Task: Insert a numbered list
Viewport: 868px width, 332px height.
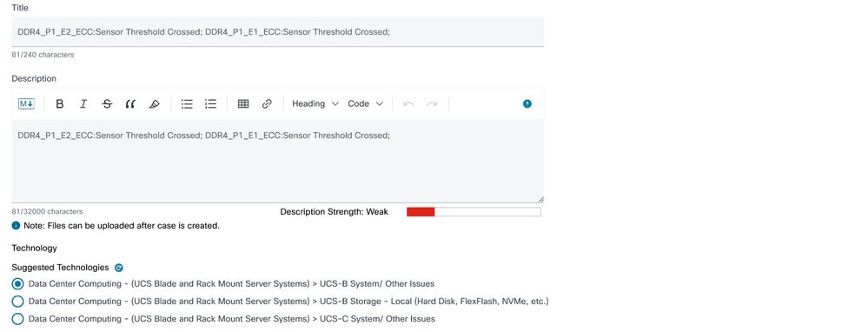Action: [210, 103]
